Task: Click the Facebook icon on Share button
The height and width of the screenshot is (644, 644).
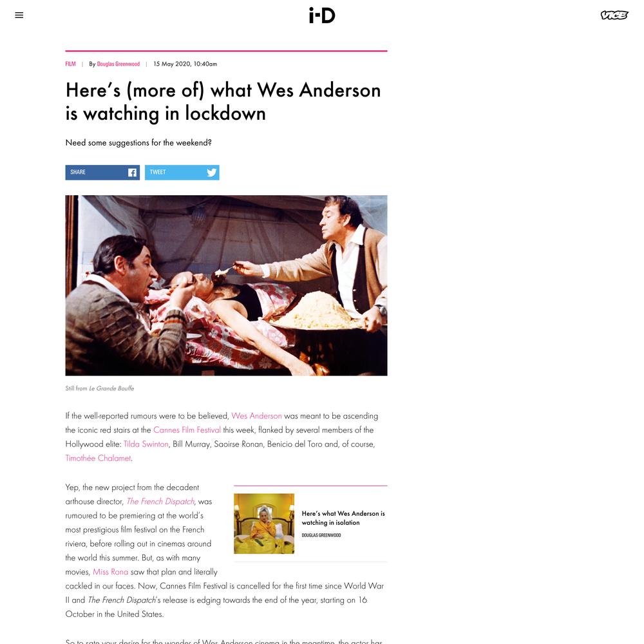Action: (132, 173)
